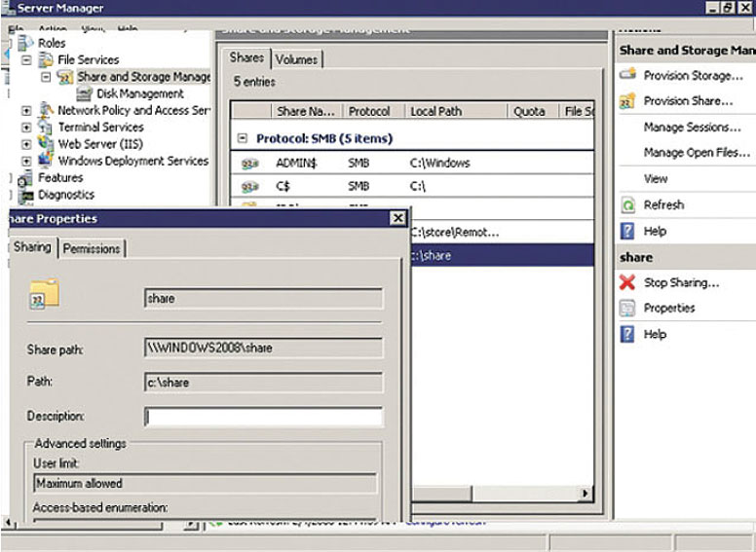Collapse the File Services tree node
The width and height of the screenshot is (756, 552).
click(26, 60)
